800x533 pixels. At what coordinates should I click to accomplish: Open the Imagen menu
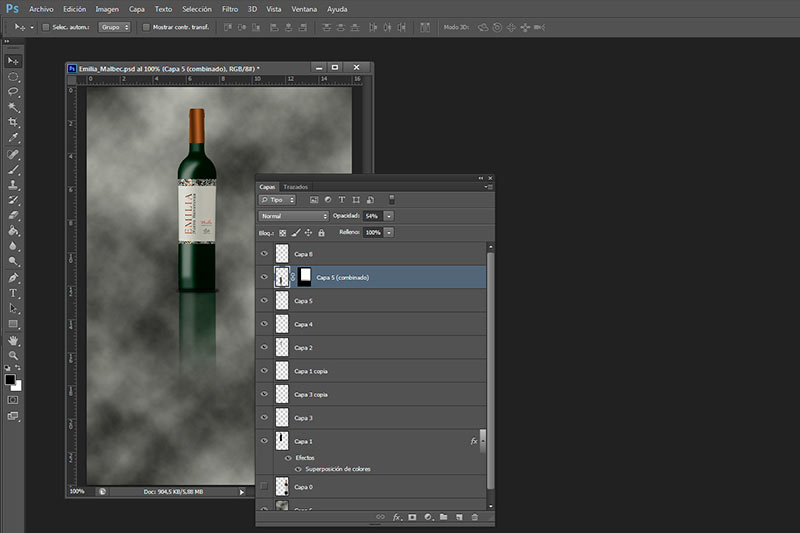107,9
